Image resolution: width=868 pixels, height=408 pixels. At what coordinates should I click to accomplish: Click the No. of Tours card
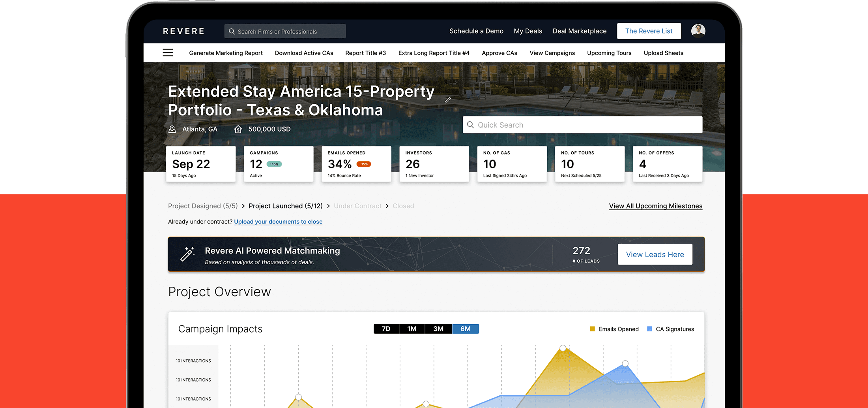point(589,164)
